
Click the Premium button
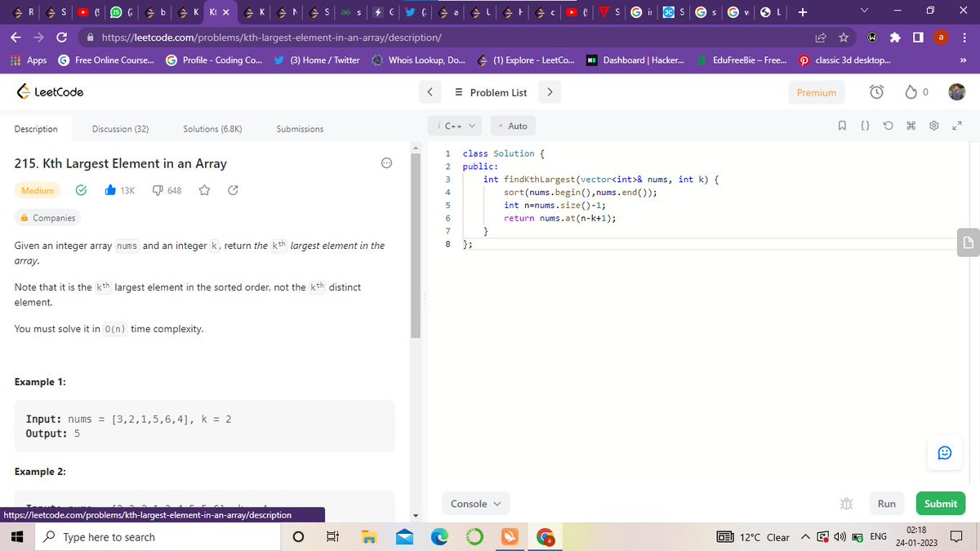pos(817,92)
